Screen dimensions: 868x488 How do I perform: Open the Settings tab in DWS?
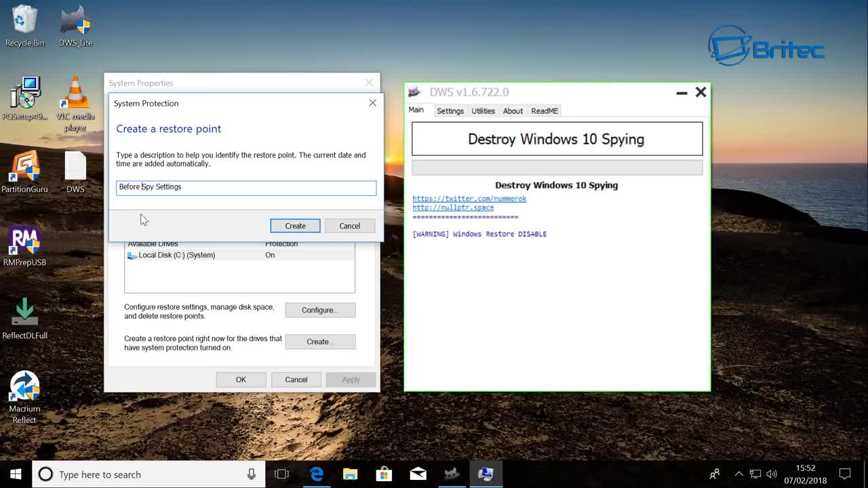(x=450, y=110)
